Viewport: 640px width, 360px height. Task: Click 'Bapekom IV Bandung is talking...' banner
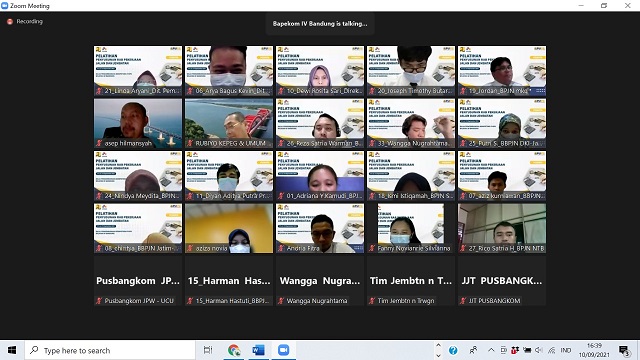[320, 24]
